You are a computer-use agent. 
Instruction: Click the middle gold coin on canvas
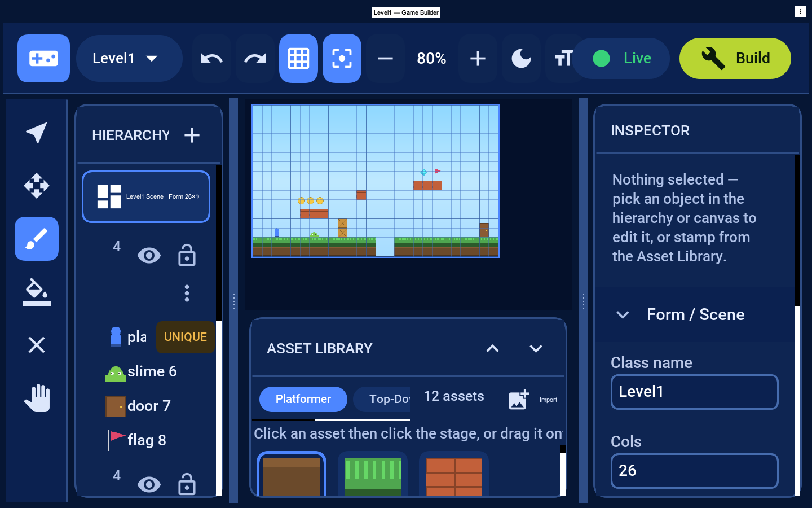(x=311, y=200)
